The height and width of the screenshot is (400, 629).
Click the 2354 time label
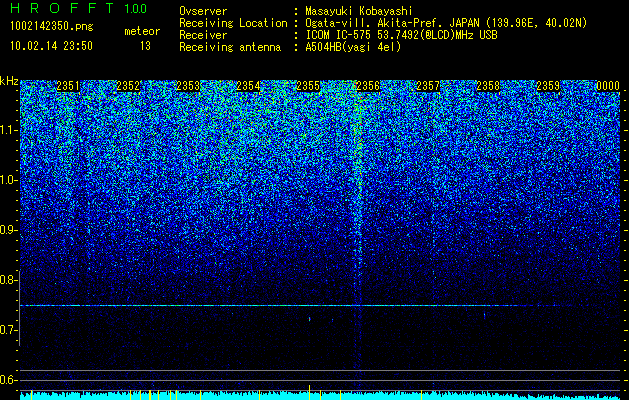coord(248,86)
